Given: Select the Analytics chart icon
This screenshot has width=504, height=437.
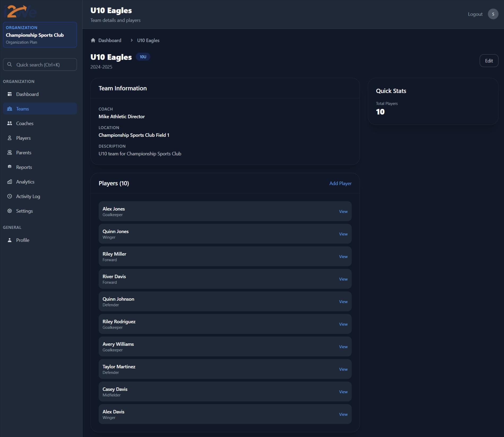Looking at the screenshot, I should pos(10,181).
